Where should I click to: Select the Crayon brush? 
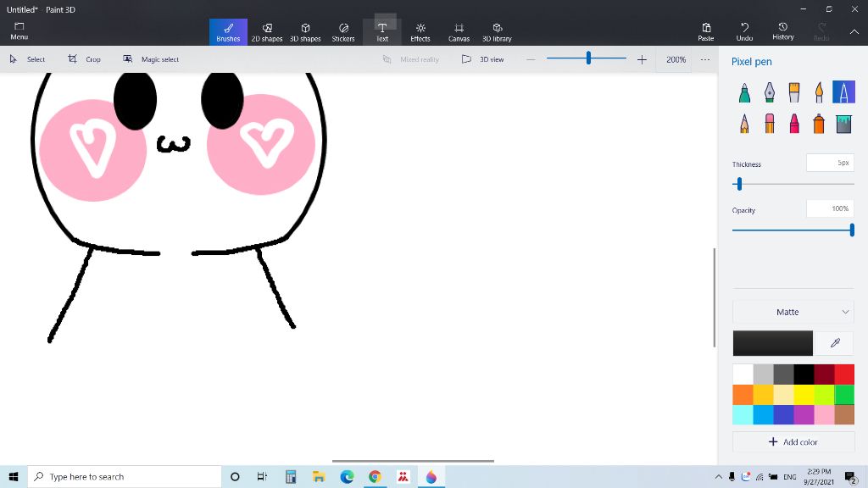793,124
